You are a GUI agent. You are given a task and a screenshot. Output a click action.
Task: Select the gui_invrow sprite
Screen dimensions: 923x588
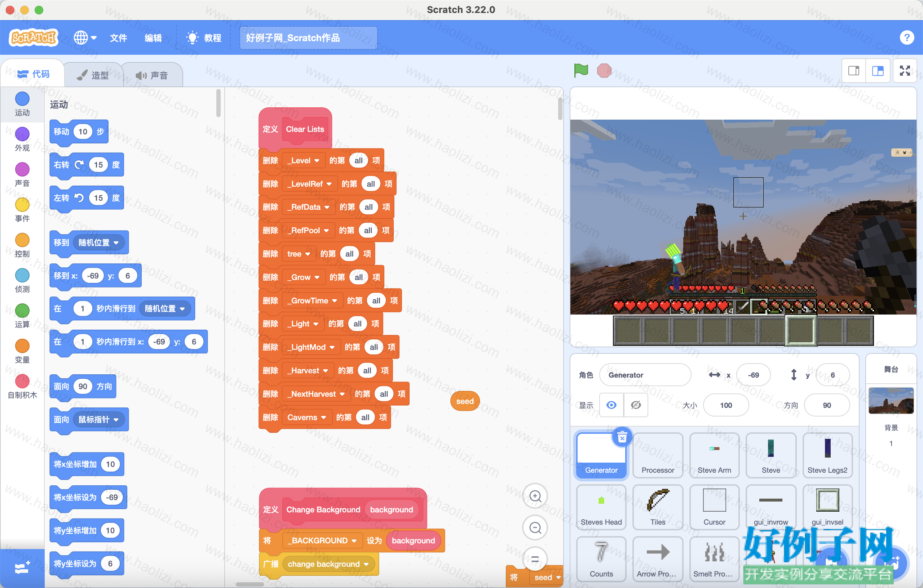click(x=770, y=507)
